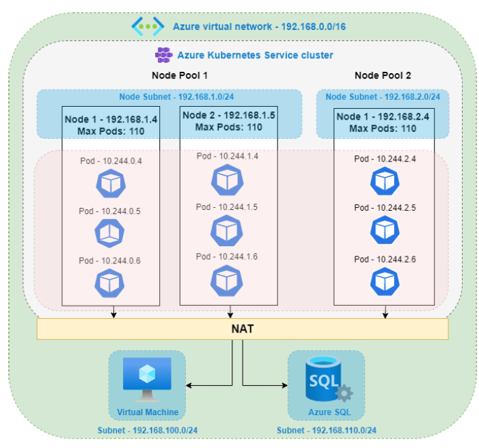Click the 'Node Pool 2' heading
This screenshot has width=479, height=448.
(383, 75)
